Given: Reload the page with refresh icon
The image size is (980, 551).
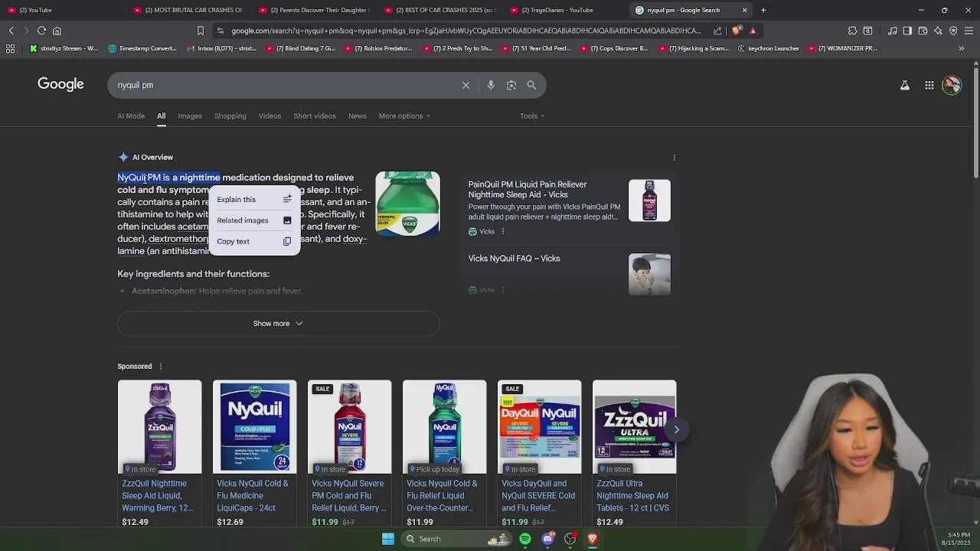Looking at the screenshot, I should pos(41,31).
